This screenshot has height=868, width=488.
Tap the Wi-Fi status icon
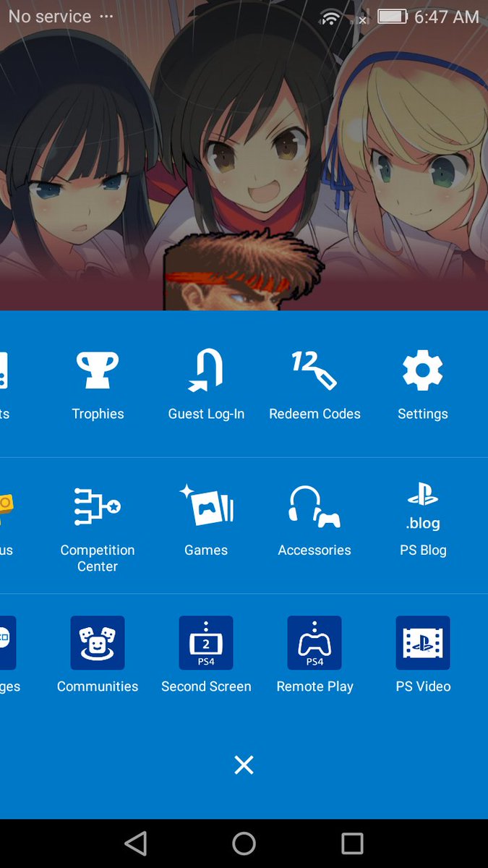[330, 17]
